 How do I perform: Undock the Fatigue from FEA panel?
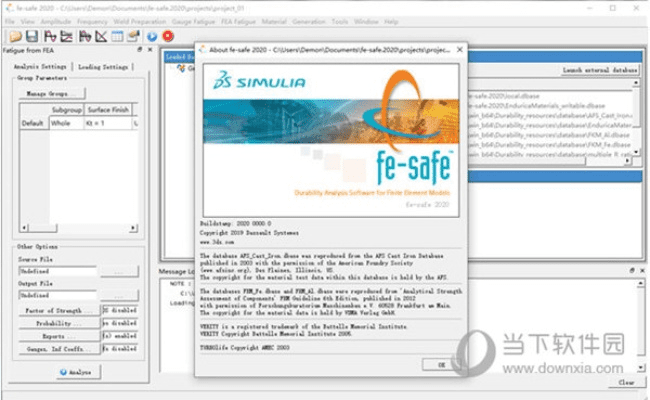click(139, 52)
